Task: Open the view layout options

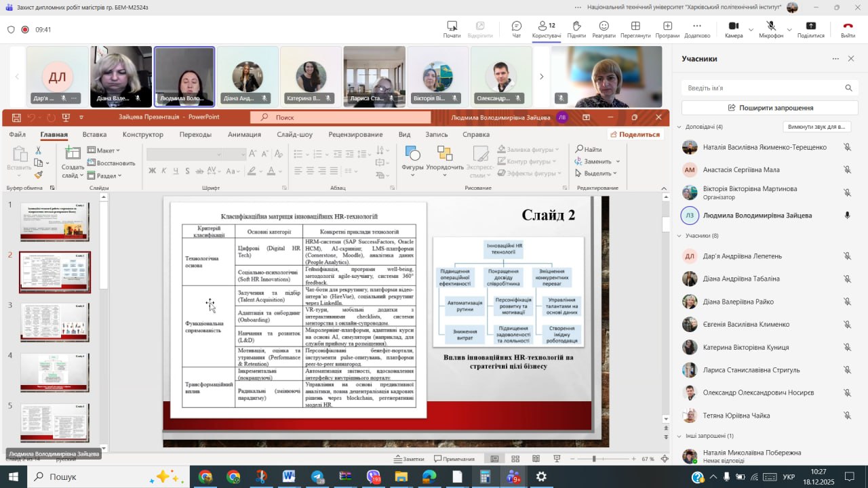Action: click(x=635, y=29)
